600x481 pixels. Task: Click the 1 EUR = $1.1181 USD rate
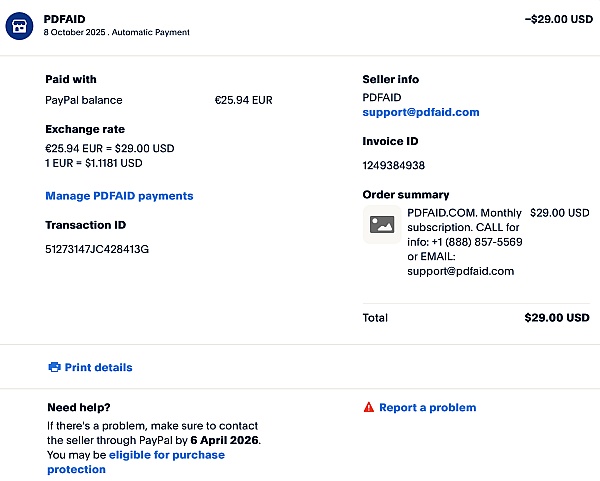[x=93, y=163]
